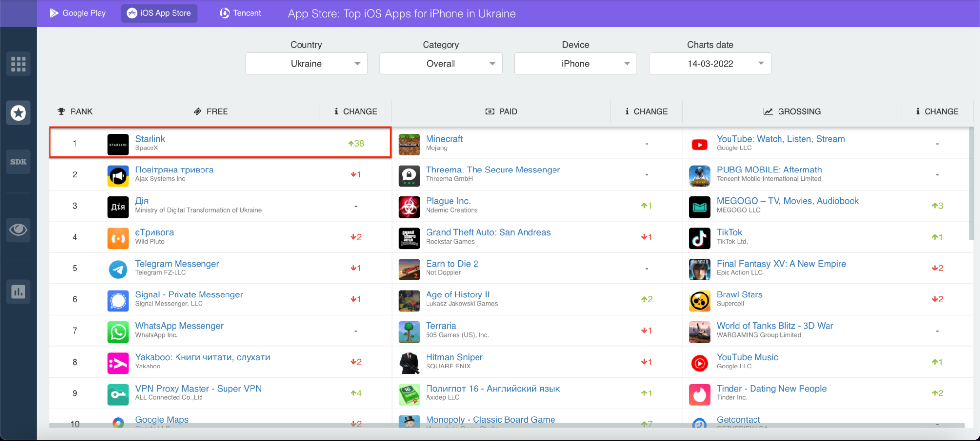This screenshot has width=980, height=441.
Task: Open the PUBG MOBILE: Aftermath link
Action: 769,170
